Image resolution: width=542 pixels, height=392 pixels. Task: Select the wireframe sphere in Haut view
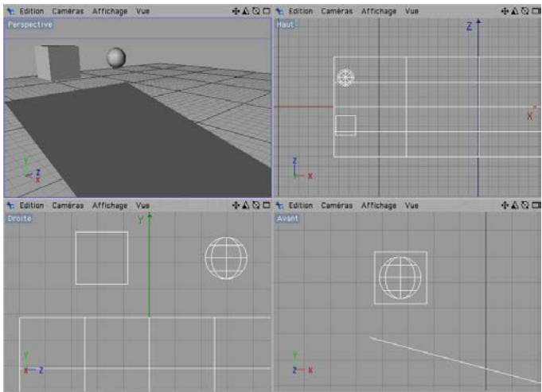point(345,77)
